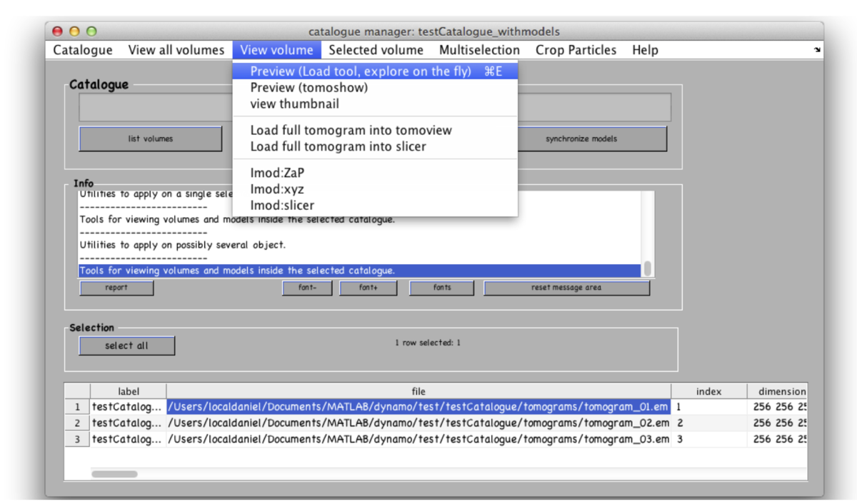Screen dimensions: 857x504
Task: Launch Imod:ZaP viewer
Action: coord(276,173)
